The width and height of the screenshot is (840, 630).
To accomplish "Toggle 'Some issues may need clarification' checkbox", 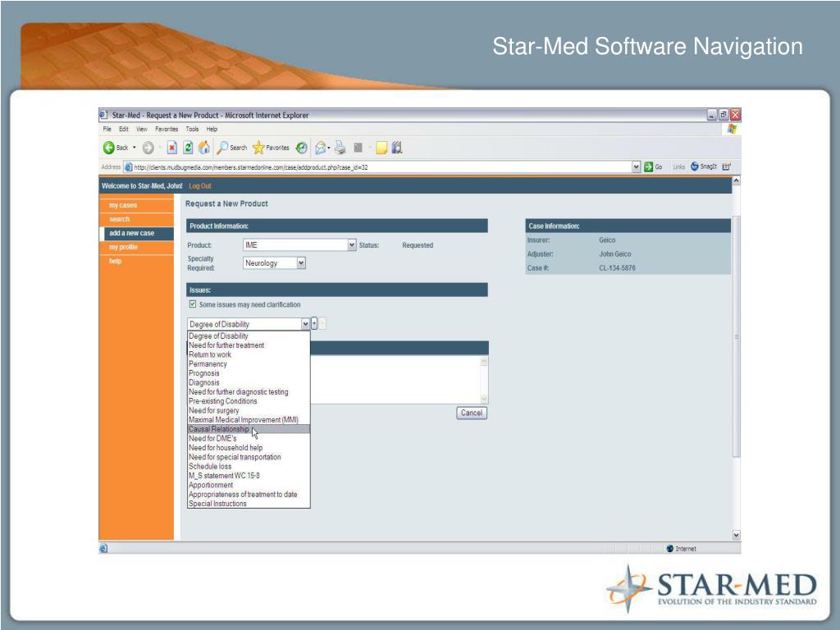I will (193, 304).
